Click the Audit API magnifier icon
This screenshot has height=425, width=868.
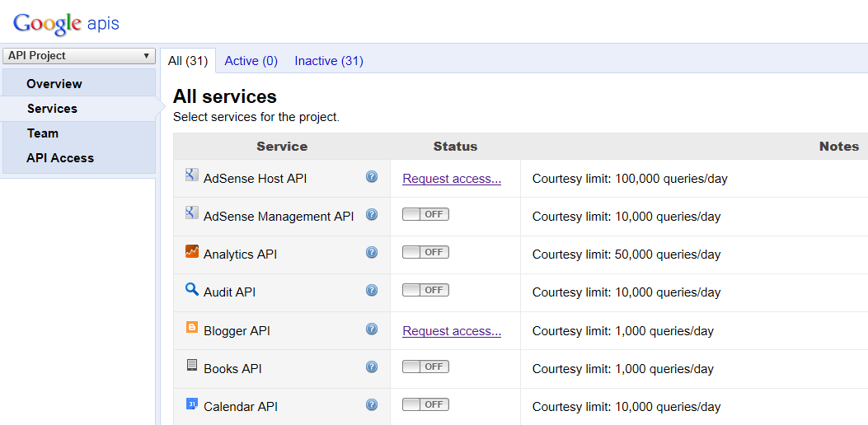(x=192, y=290)
